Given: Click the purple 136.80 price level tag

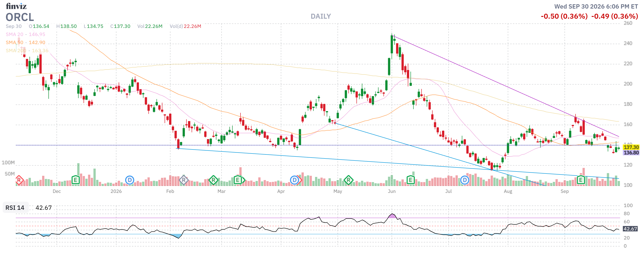Looking at the screenshot, I should (x=631, y=153).
